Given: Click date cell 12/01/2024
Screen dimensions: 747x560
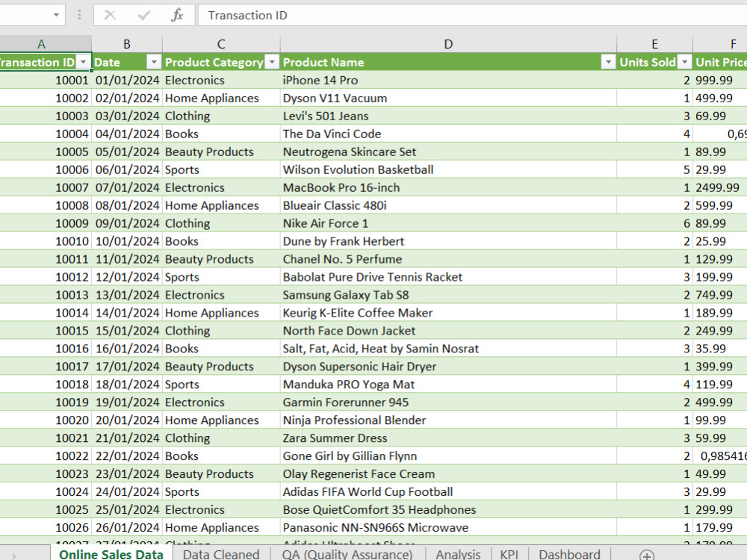Looking at the screenshot, I should pyautogui.click(x=127, y=277).
